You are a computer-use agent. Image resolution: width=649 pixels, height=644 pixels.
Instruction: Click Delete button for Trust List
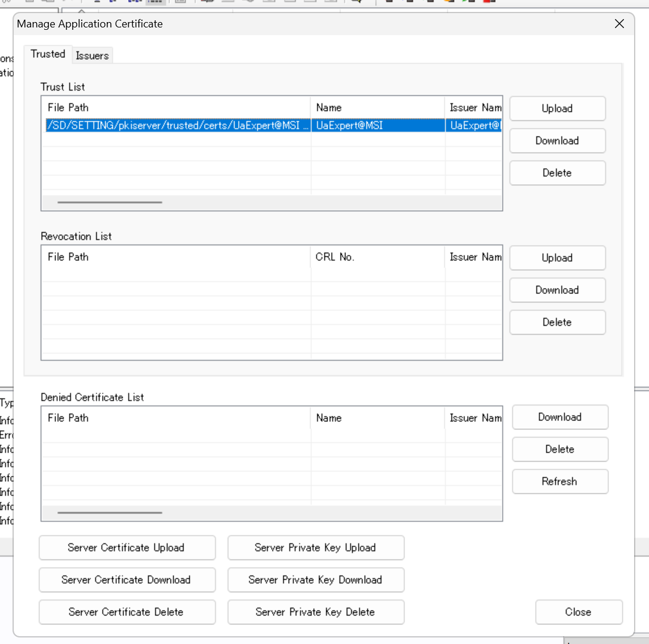pos(557,173)
